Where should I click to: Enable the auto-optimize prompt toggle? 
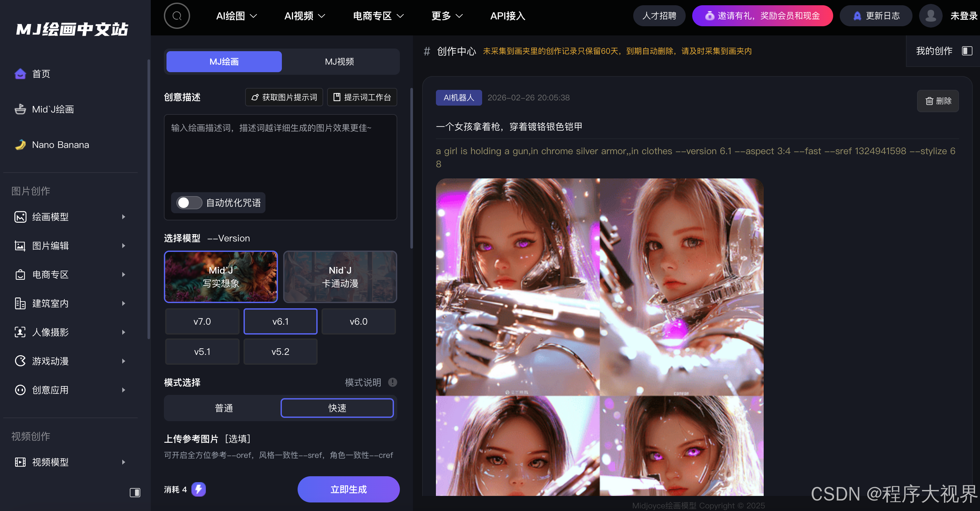[189, 203]
